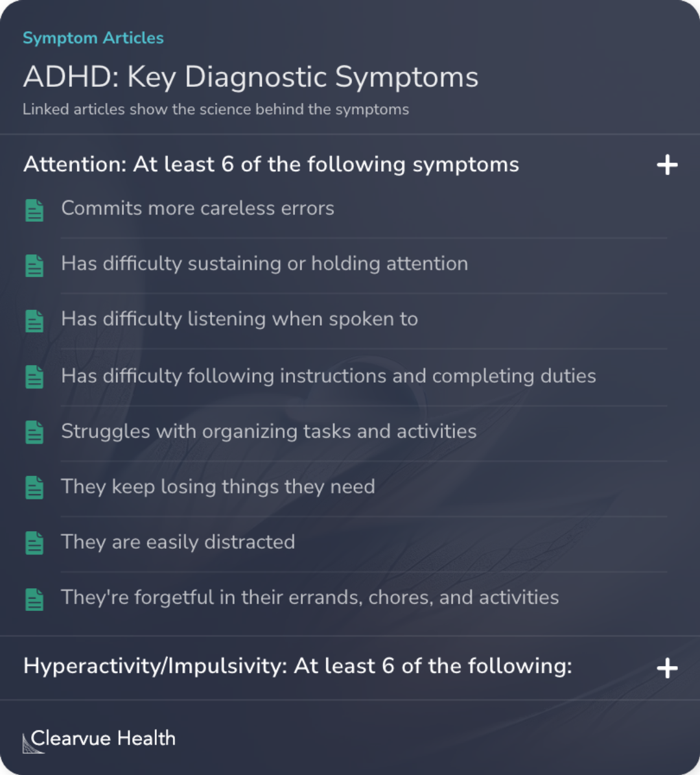Click document icon next to 'organizing tasks and activities'

pyautogui.click(x=34, y=433)
